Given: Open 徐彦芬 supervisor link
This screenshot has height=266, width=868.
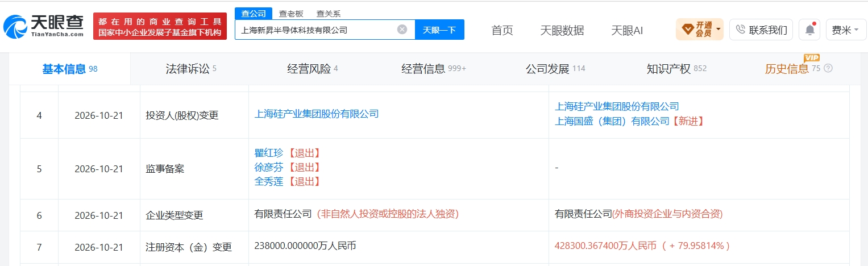Looking at the screenshot, I should pos(268,167).
